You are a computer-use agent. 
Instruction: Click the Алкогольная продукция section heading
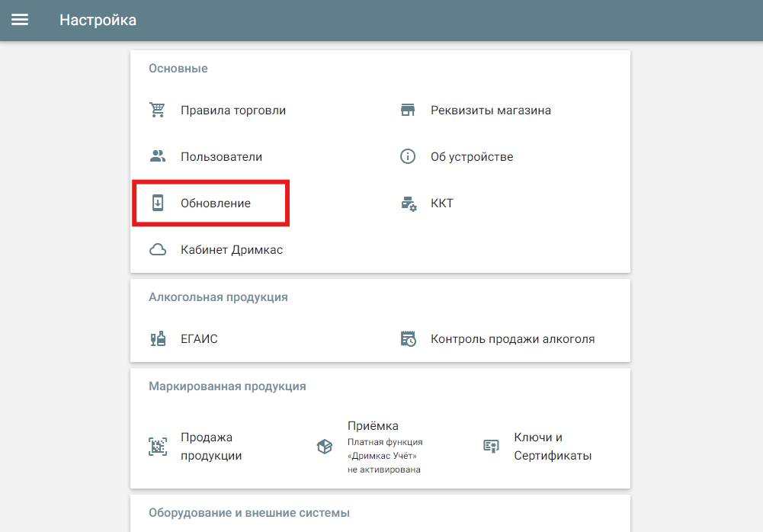(x=218, y=297)
